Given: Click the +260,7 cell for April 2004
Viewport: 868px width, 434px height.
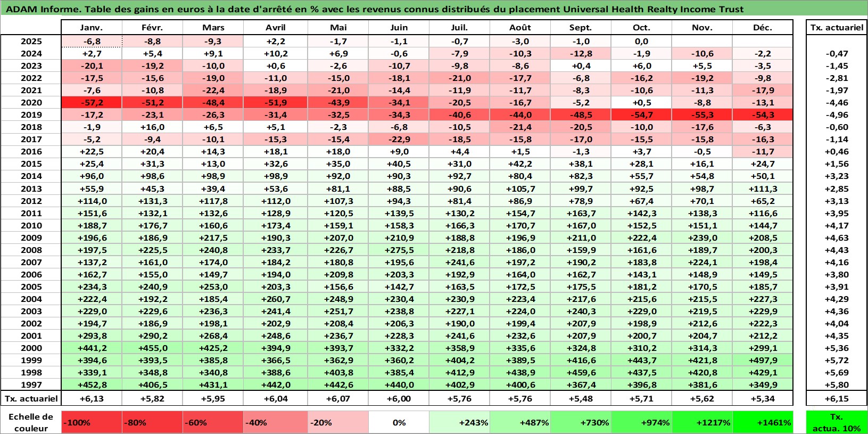Looking at the screenshot, I should pyautogui.click(x=276, y=299).
